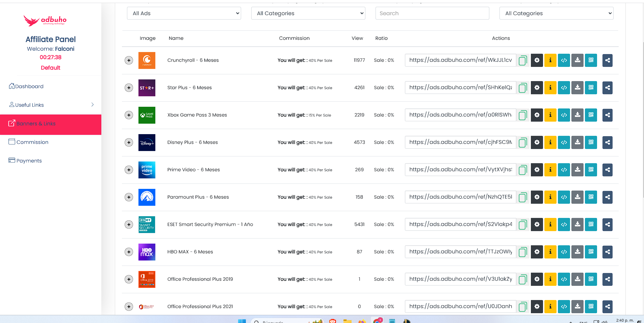
Task: Open the HBO MAX thumbnail image
Action: pyautogui.click(x=147, y=252)
